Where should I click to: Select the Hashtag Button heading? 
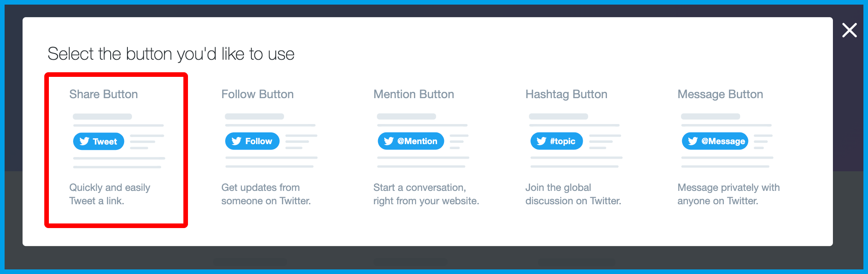[x=566, y=94]
